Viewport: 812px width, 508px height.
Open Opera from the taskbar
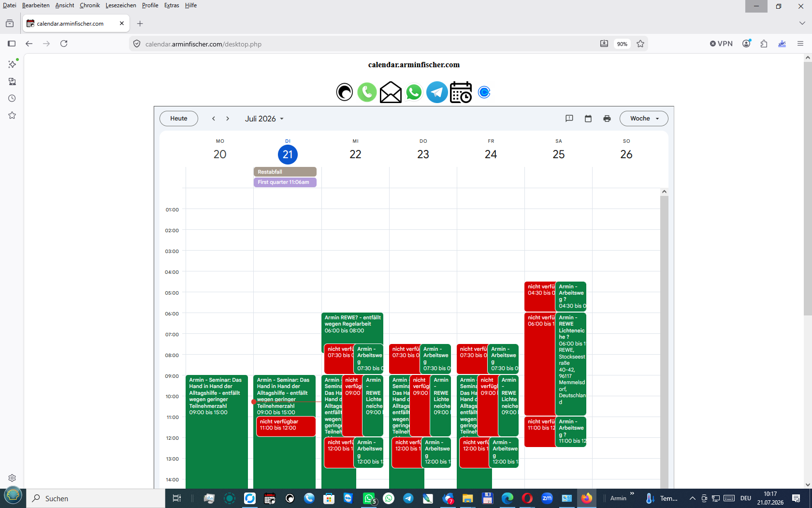tap(527, 498)
